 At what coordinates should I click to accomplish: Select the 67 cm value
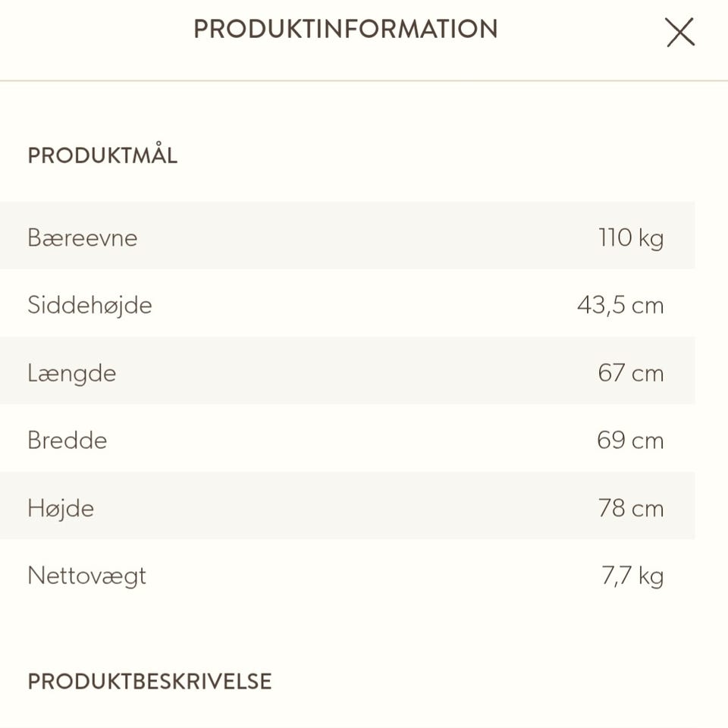(630, 373)
